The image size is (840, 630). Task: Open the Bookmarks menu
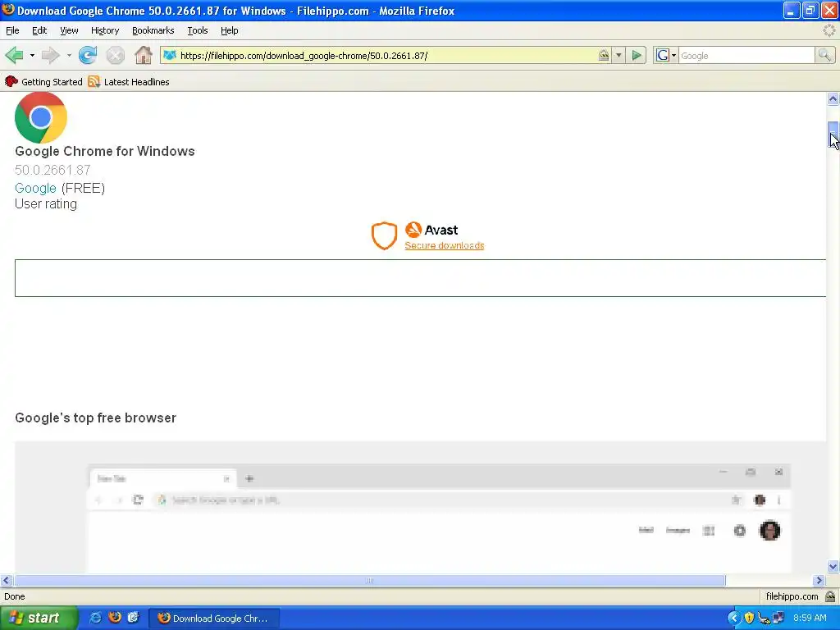[x=153, y=30]
